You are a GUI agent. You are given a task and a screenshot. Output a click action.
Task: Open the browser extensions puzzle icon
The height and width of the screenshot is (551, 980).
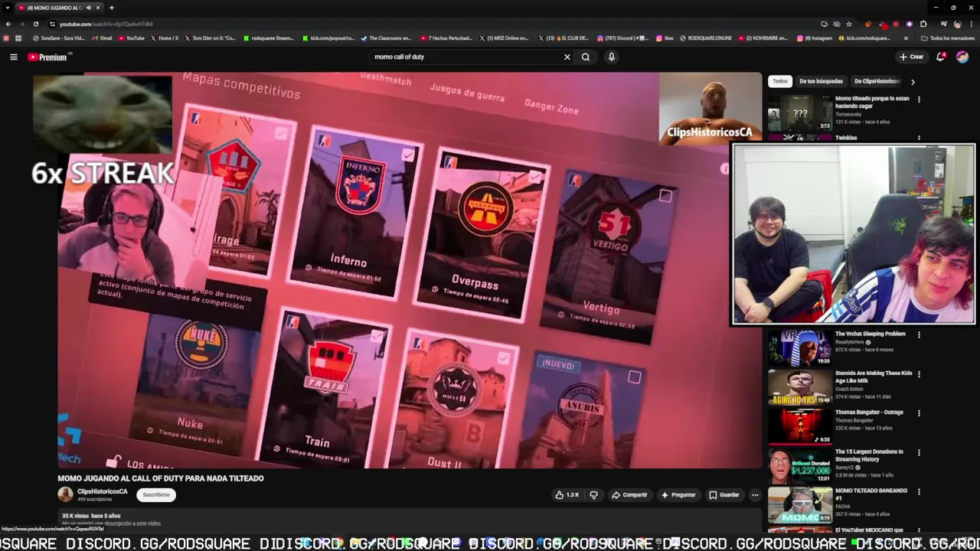[x=923, y=24]
